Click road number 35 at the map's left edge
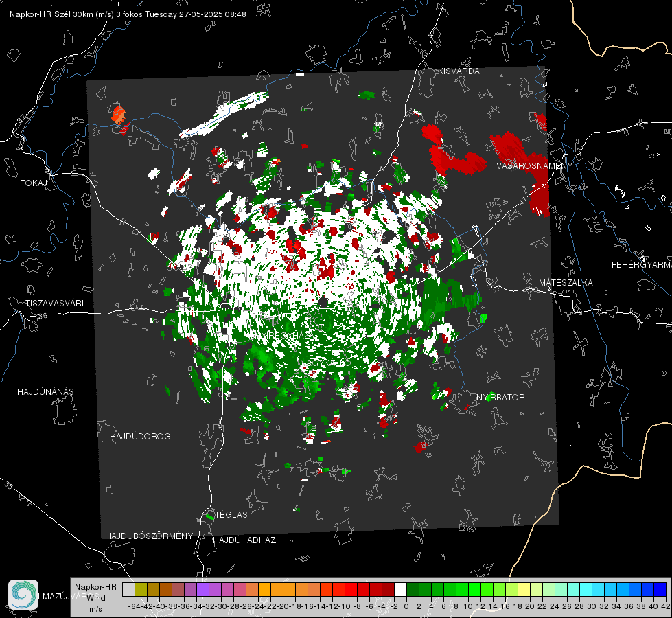 click(8, 485)
